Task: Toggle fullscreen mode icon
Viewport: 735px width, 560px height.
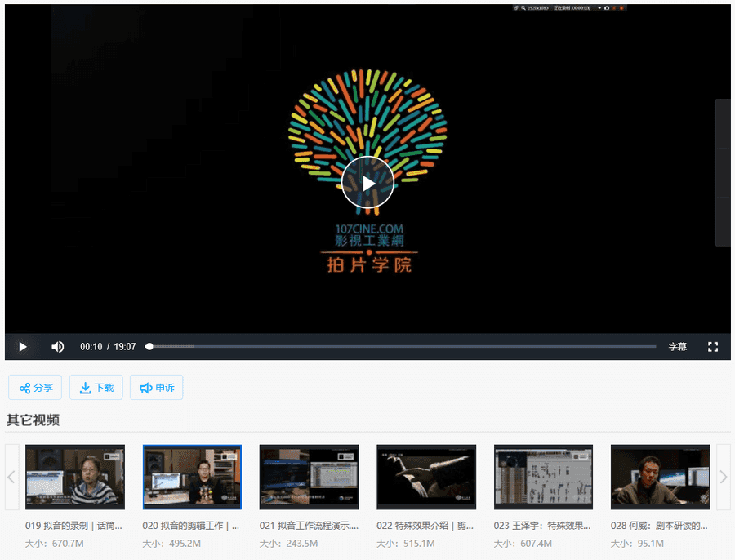Action: point(712,347)
